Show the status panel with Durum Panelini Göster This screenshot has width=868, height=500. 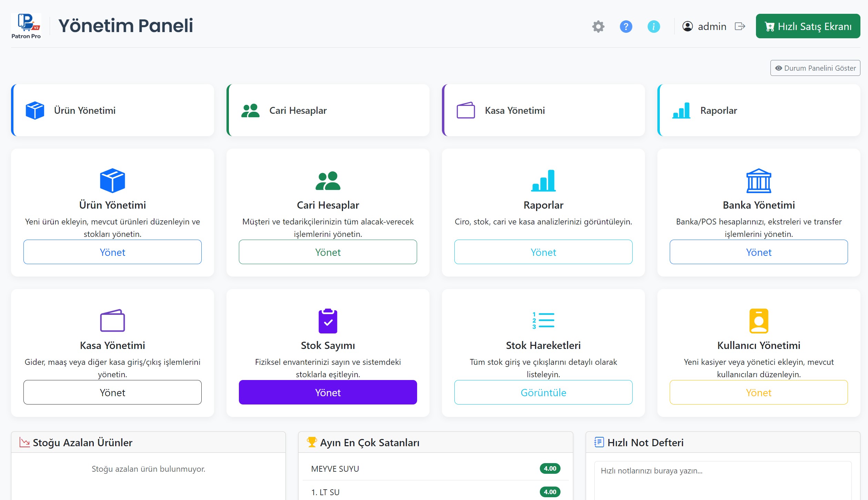click(815, 68)
